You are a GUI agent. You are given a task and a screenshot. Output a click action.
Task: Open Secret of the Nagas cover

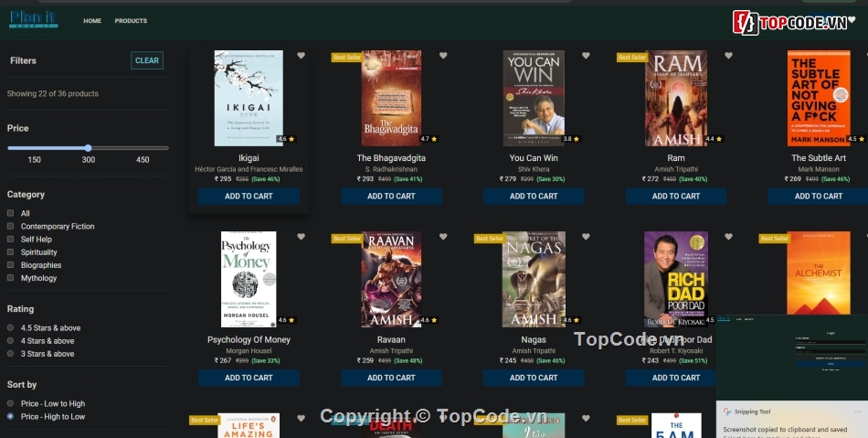[x=534, y=279]
